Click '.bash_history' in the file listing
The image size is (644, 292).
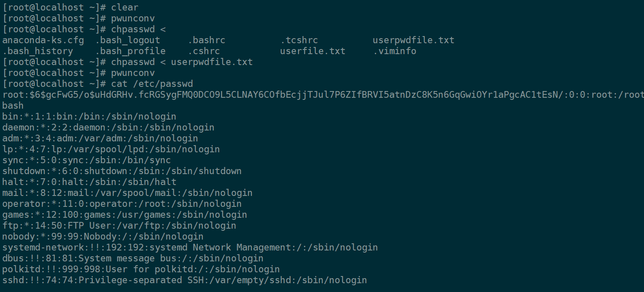click(38, 51)
